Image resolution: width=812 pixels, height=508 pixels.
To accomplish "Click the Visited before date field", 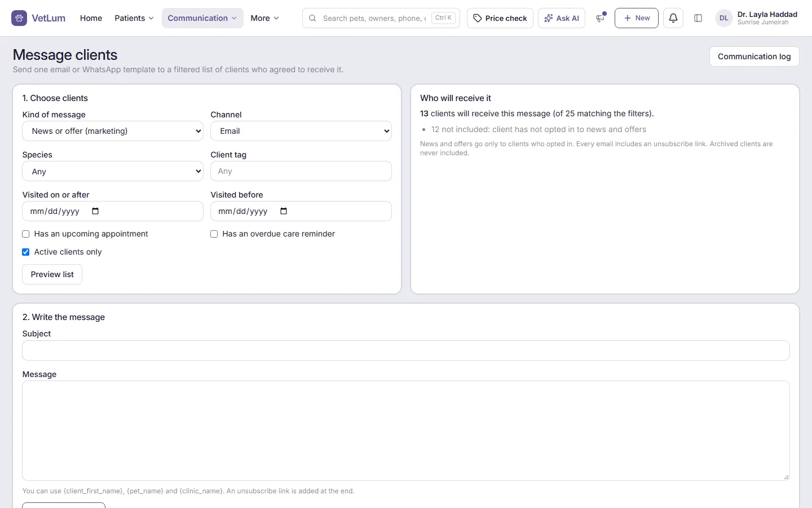I will coord(301,211).
